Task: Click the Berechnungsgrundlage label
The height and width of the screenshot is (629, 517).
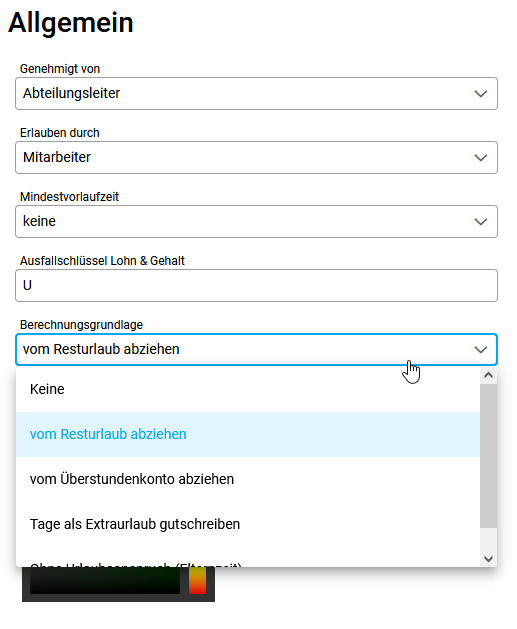Action: (81, 325)
